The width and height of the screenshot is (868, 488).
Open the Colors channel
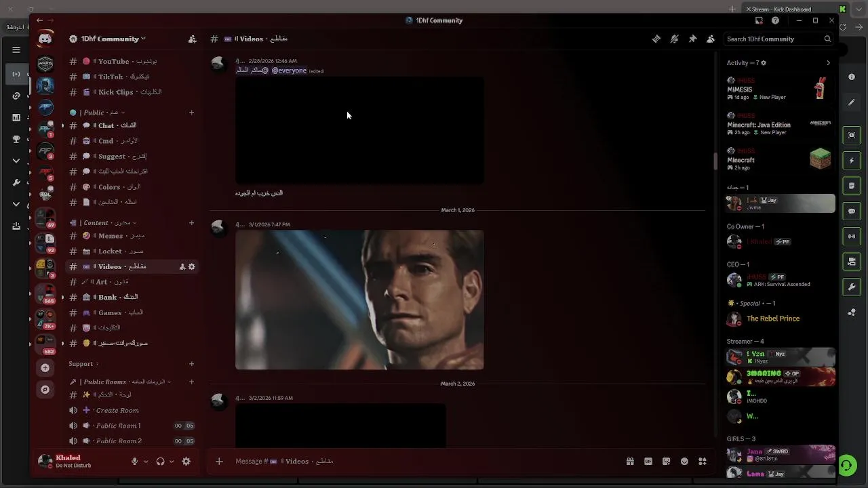click(x=132, y=187)
